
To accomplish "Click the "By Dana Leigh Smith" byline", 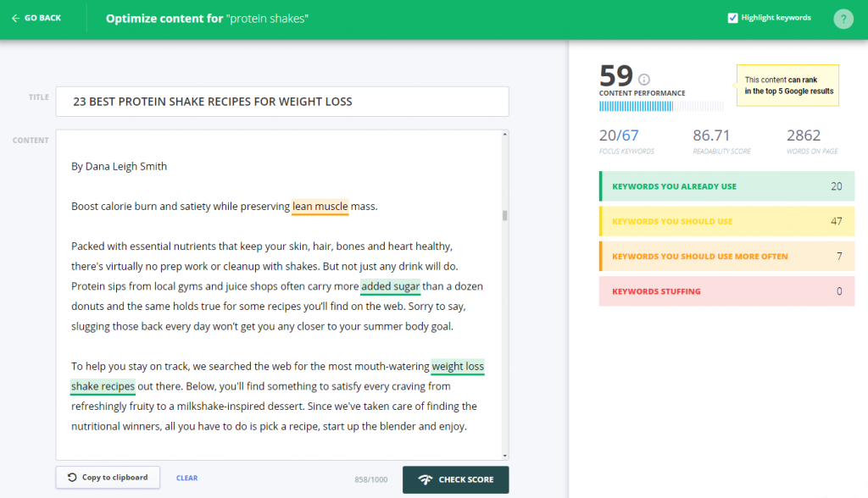I will tap(119, 167).
